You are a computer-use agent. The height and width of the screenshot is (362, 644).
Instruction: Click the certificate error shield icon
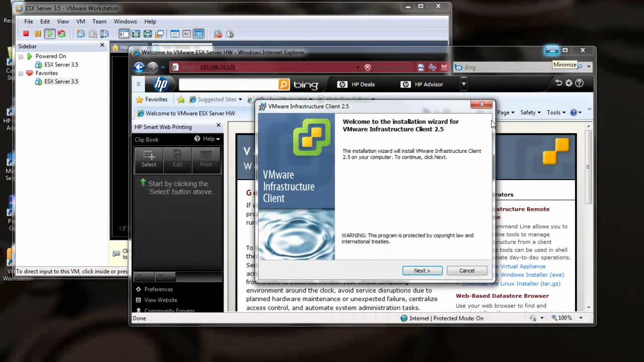click(x=368, y=67)
